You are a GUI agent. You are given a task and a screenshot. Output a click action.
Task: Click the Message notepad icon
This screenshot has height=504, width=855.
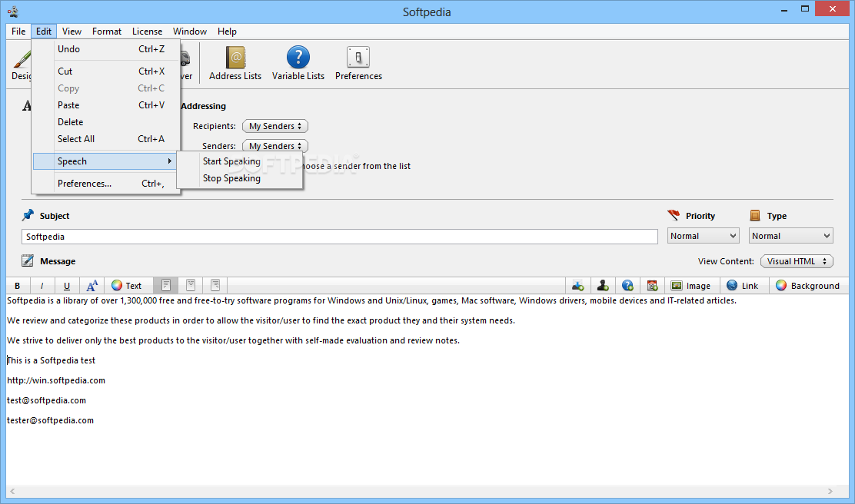(28, 261)
